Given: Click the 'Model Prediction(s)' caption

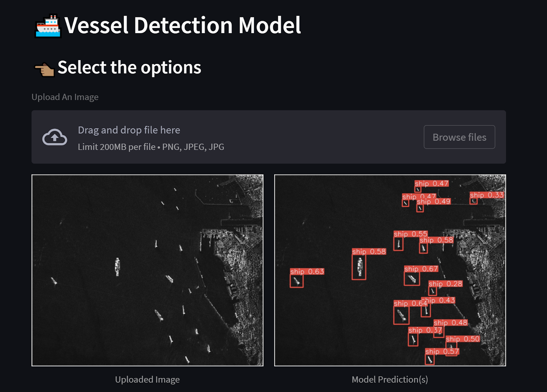Looking at the screenshot, I should [x=390, y=380].
